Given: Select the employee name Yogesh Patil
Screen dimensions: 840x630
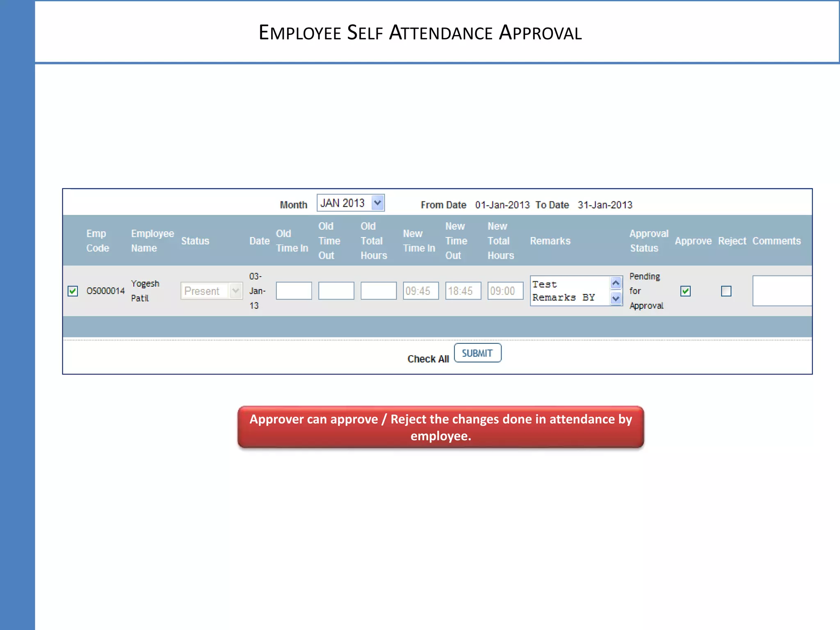Looking at the screenshot, I should click(145, 291).
